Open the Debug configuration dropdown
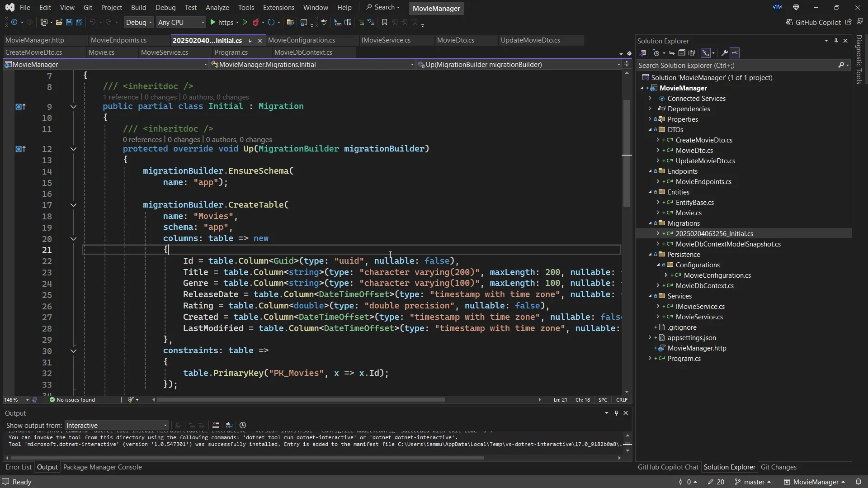 pos(139,22)
